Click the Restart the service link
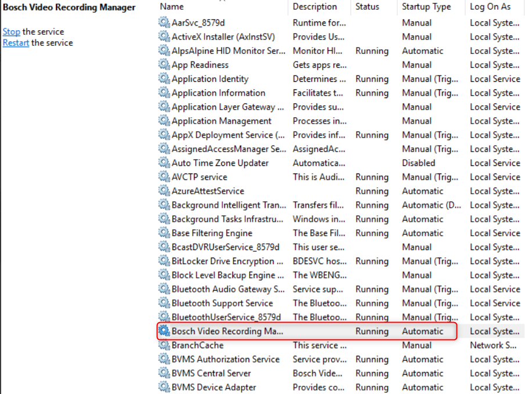Image resolution: width=532 pixels, height=394 pixels. (16, 43)
